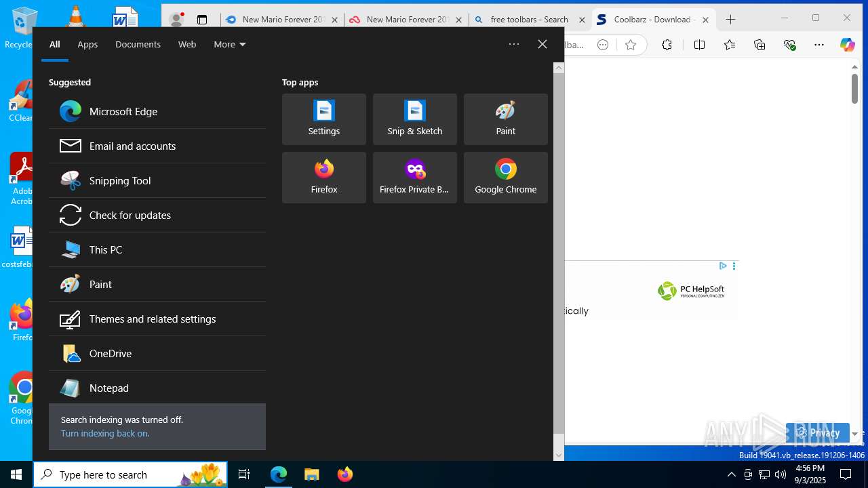Open Microsoft Edge in the taskbar

(x=279, y=474)
